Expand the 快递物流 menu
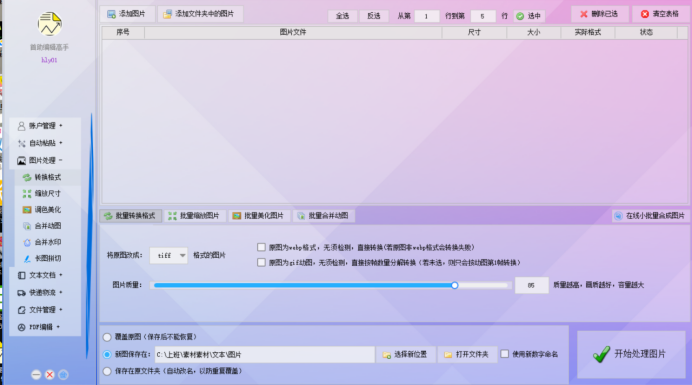This screenshot has width=692, height=385. [60, 292]
